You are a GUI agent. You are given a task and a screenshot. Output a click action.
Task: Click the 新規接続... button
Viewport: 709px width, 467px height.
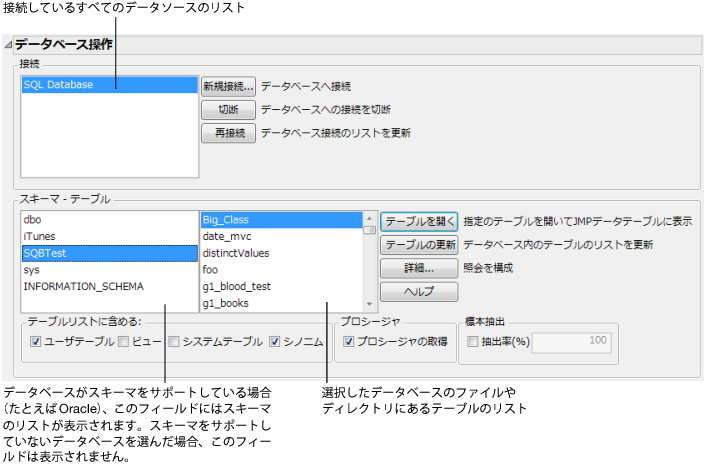coord(228,86)
